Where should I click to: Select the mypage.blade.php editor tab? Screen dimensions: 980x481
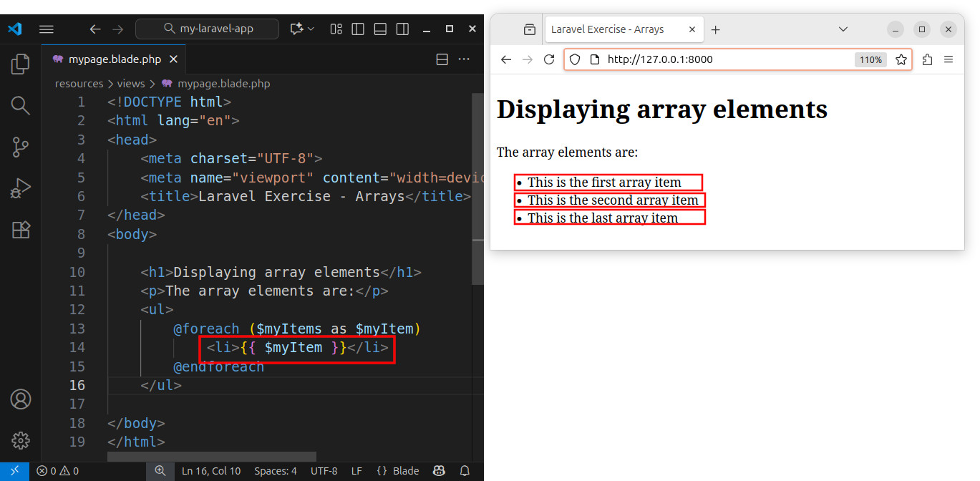pos(115,59)
